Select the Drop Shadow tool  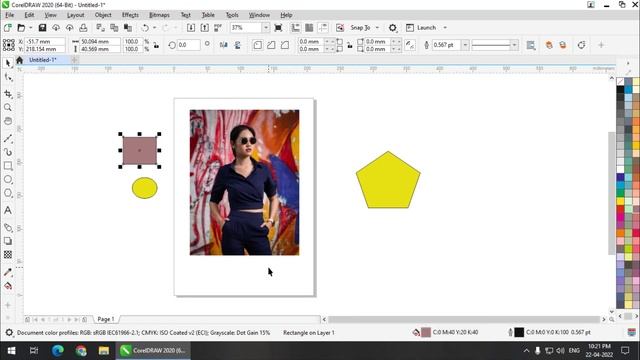[8, 241]
